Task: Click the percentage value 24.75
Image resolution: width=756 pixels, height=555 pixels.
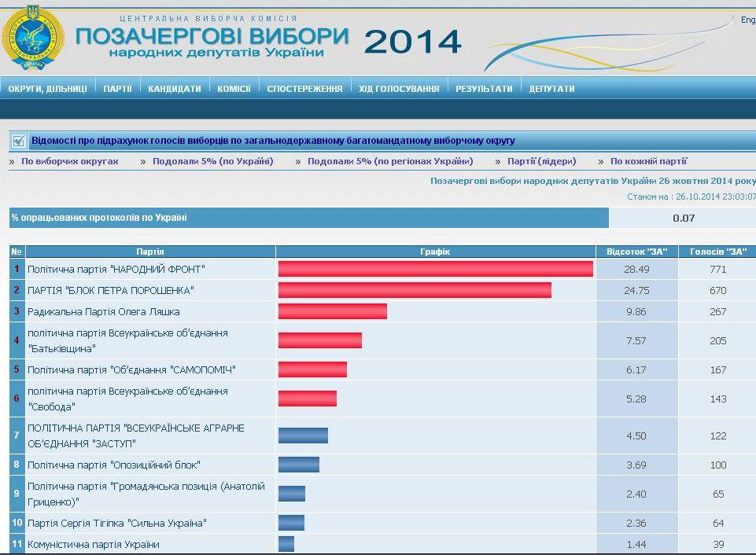Action: (x=636, y=291)
